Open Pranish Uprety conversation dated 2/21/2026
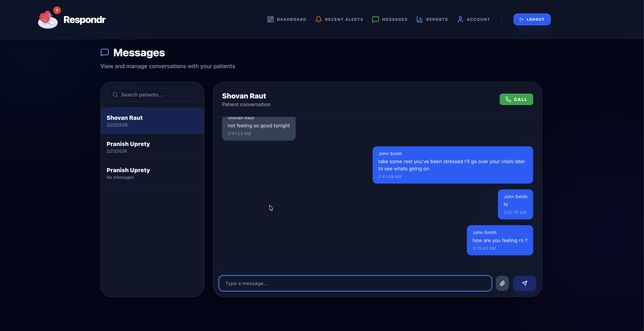 coord(152,147)
